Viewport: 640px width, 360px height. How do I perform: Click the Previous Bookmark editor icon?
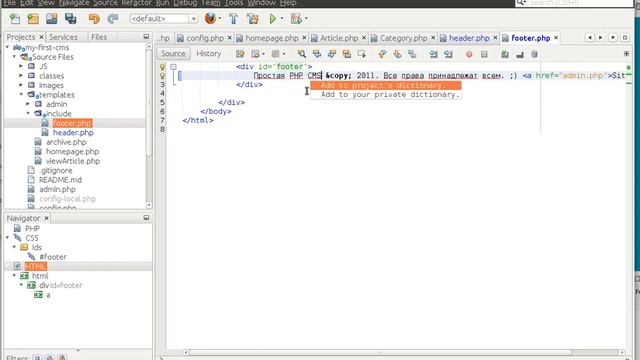[x=382, y=54]
